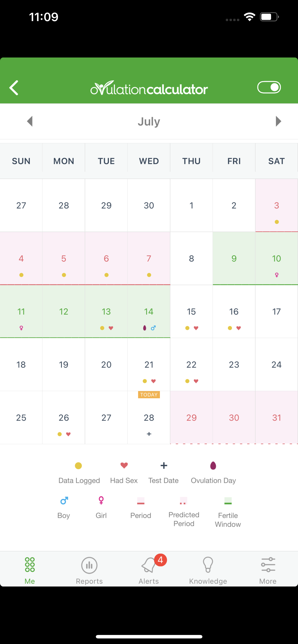Tap the Predicted Period legend swatch
The height and width of the screenshot is (644, 298).
click(x=183, y=501)
